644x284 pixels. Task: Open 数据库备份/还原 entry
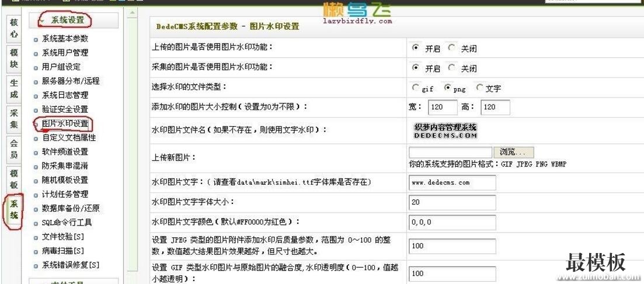coord(71,209)
